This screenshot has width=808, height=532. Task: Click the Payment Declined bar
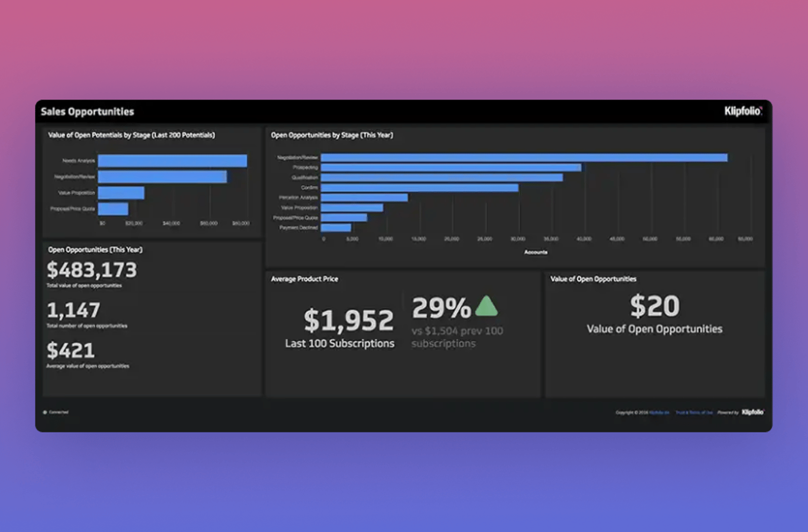click(x=335, y=227)
